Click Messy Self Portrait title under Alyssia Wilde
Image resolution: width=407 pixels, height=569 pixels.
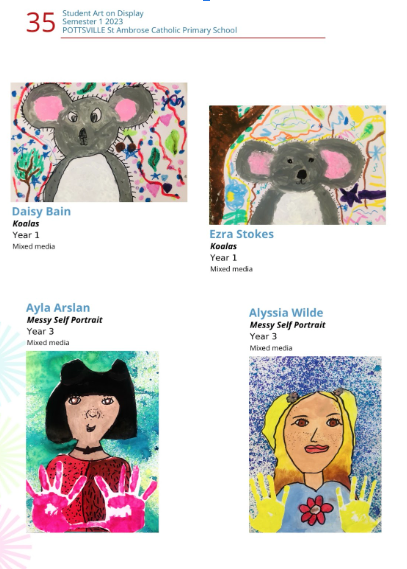pyautogui.click(x=287, y=325)
